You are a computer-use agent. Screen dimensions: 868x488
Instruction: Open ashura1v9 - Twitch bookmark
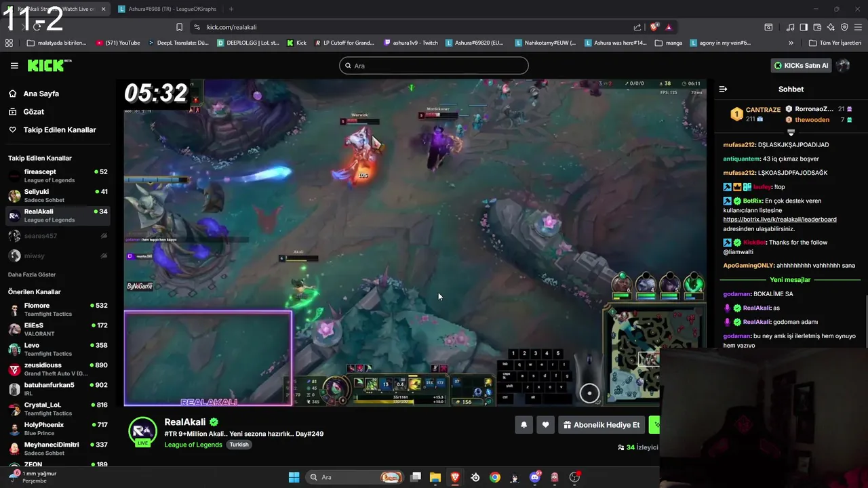[411, 43]
